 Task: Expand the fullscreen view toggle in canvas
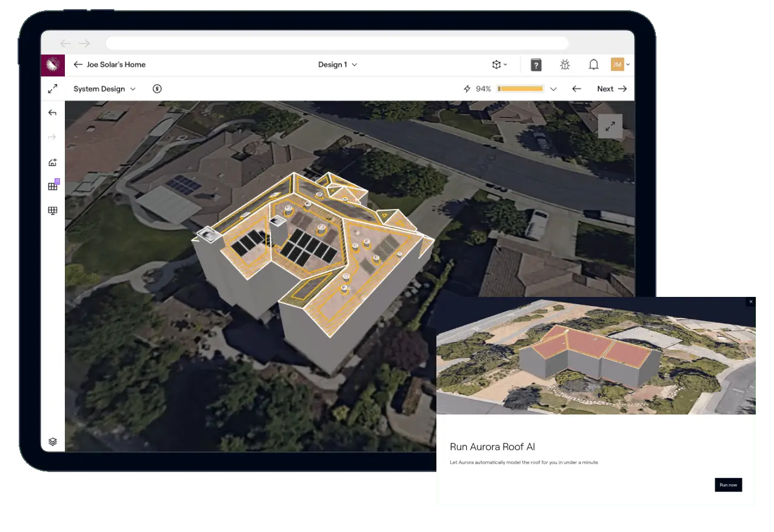coord(610,126)
